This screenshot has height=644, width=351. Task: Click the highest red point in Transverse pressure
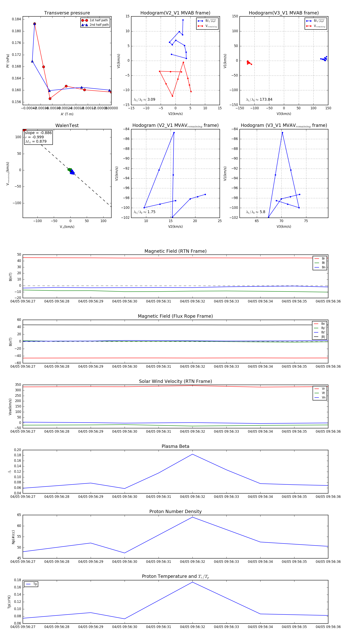pos(35,24)
